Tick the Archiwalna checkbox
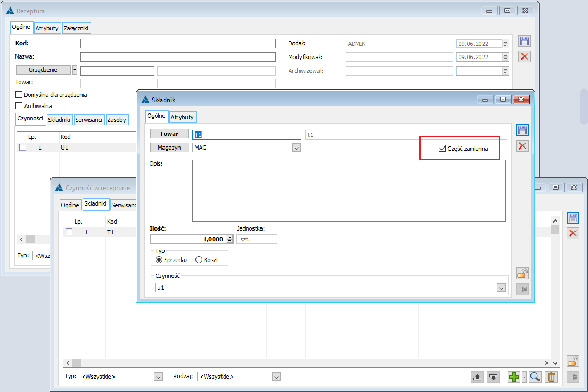Image resolution: width=588 pixels, height=392 pixels. pyautogui.click(x=20, y=106)
